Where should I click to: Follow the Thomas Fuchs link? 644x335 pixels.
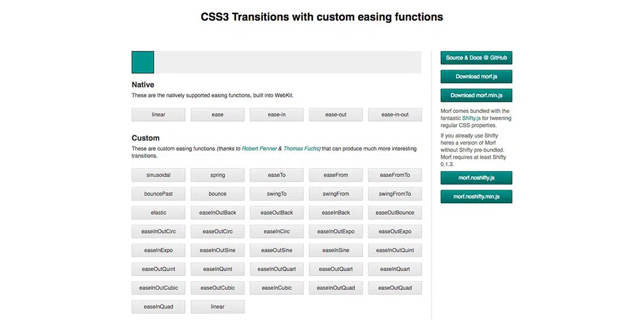(x=301, y=149)
